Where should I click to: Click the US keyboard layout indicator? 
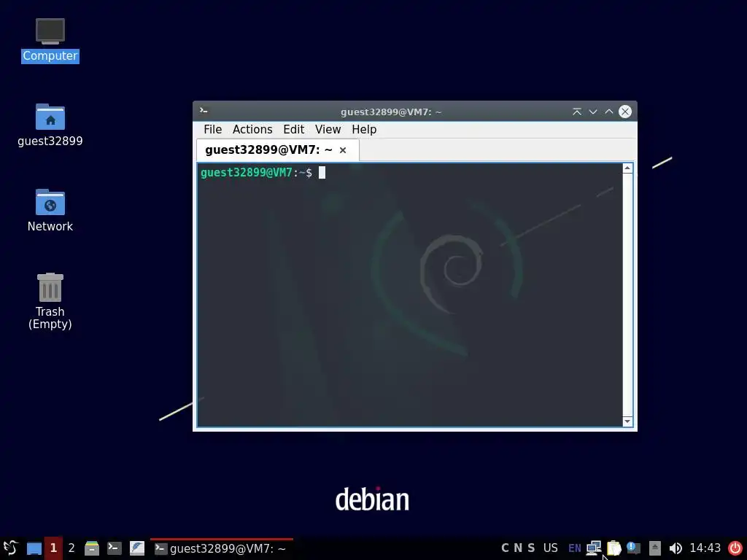[x=550, y=548]
